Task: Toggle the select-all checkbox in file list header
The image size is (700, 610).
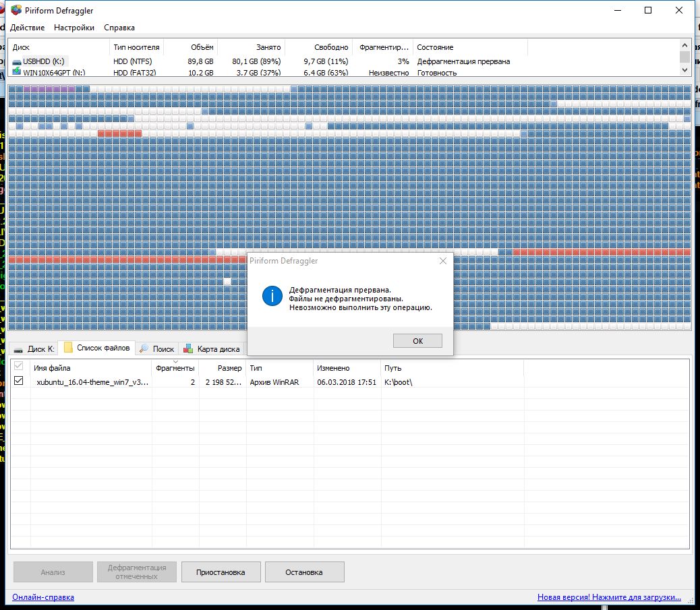Action: [x=19, y=365]
